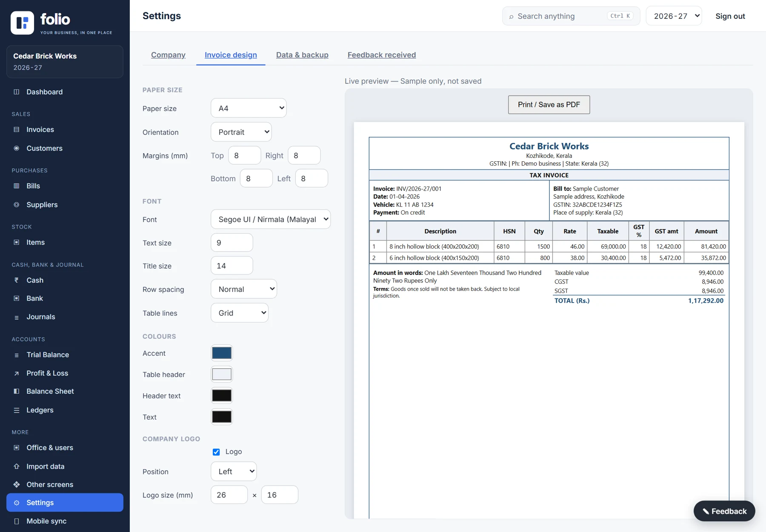Toggle the Logo checkbox
766x532 pixels.
[x=216, y=452]
